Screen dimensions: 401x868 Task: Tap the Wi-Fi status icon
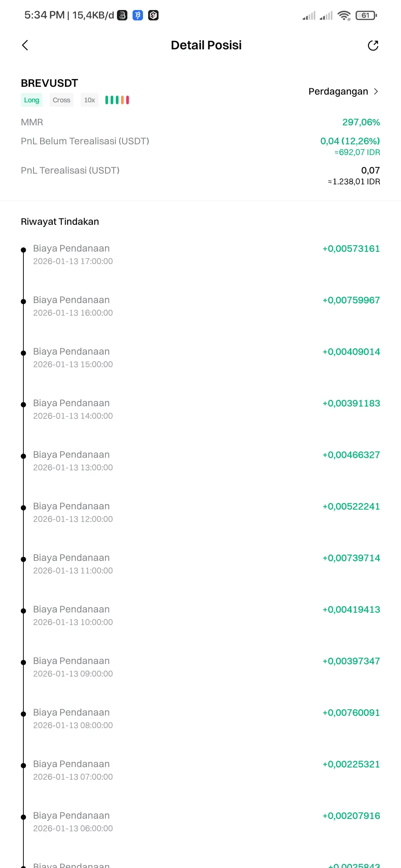coord(344,15)
